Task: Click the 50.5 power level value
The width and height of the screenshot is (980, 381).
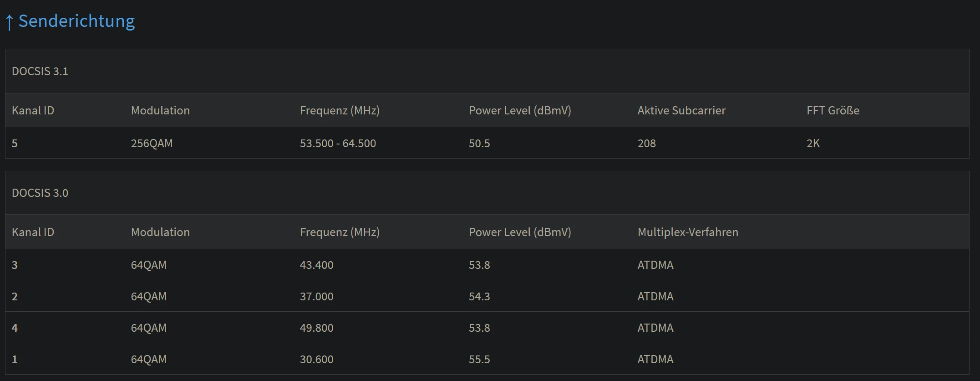Action: pyautogui.click(x=479, y=144)
